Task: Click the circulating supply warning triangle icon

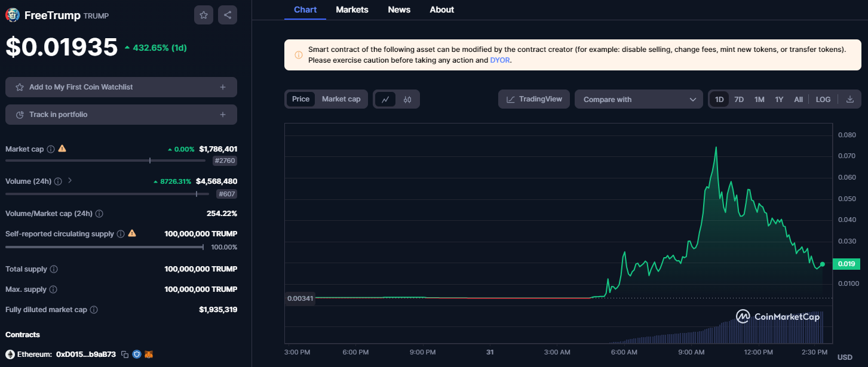Action: coord(132,233)
